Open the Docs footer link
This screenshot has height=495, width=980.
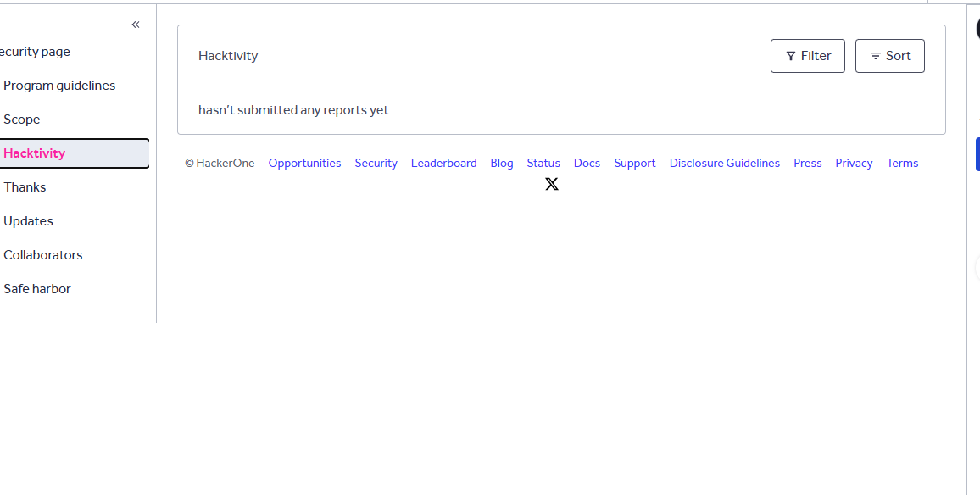(587, 163)
